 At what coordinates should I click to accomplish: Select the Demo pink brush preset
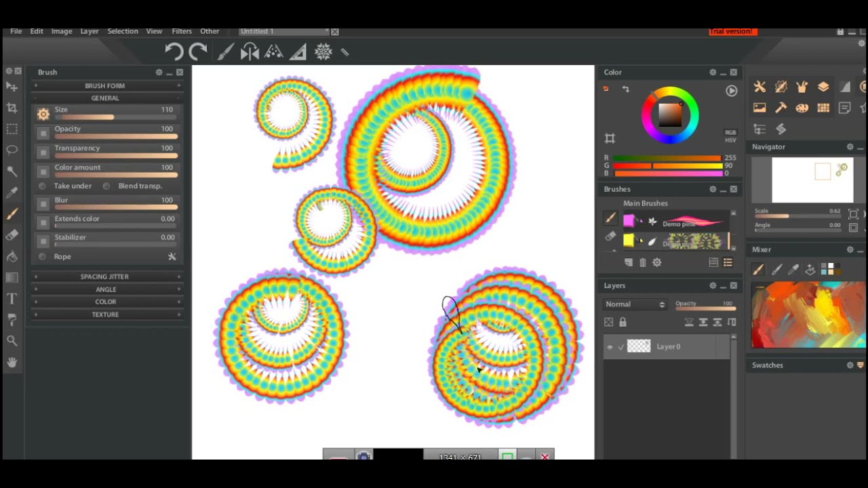tap(675, 222)
